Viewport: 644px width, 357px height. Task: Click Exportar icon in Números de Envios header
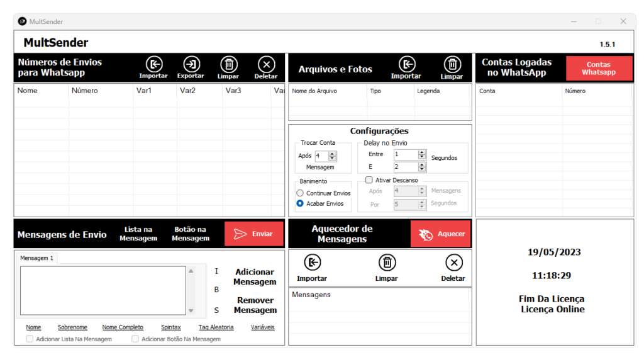pyautogui.click(x=191, y=64)
